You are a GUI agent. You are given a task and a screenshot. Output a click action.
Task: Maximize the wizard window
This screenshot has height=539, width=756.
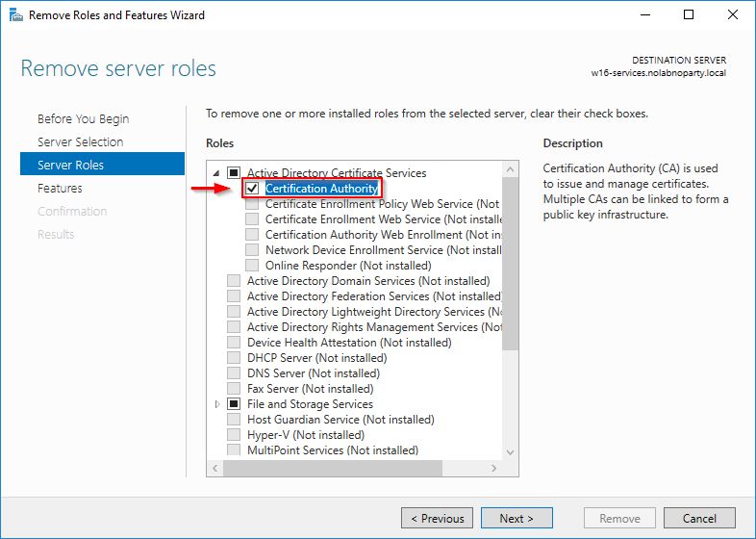coord(689,15)
